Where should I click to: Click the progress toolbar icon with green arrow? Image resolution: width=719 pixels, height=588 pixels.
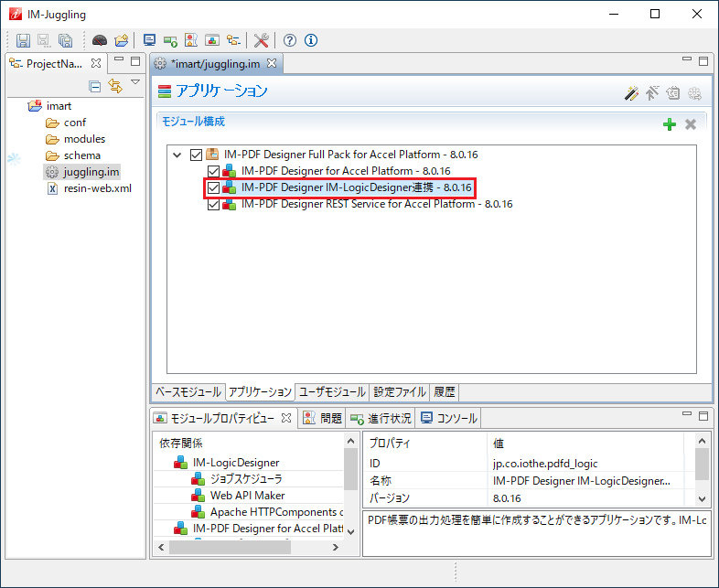click(170, 41)
